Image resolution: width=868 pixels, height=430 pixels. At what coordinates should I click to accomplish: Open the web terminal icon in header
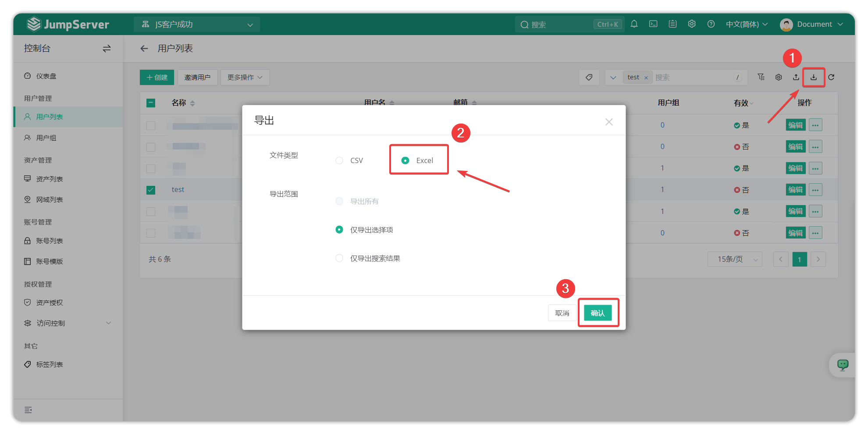pos(653,24)
